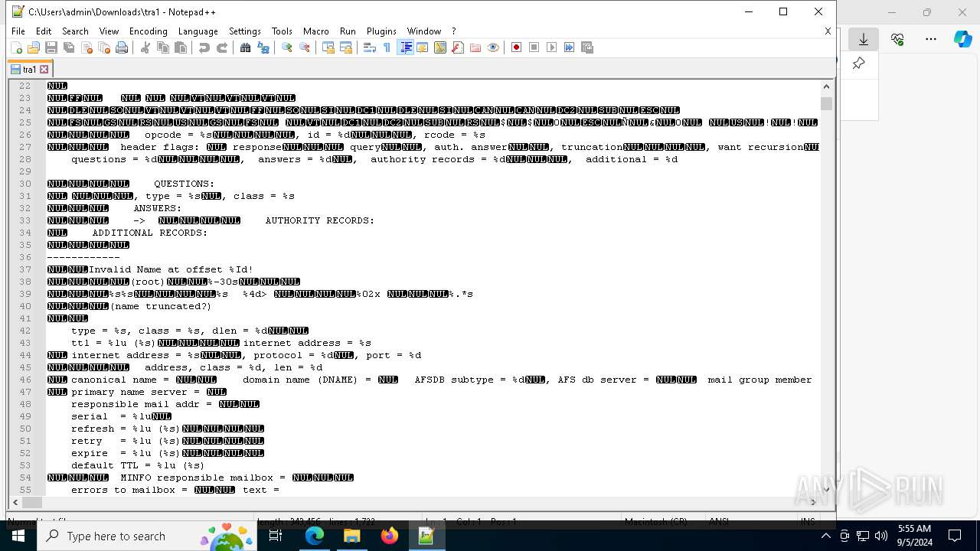Viewport: 980px width, 551px height.
Task: Open the Language menu
Action: (198, 31)
